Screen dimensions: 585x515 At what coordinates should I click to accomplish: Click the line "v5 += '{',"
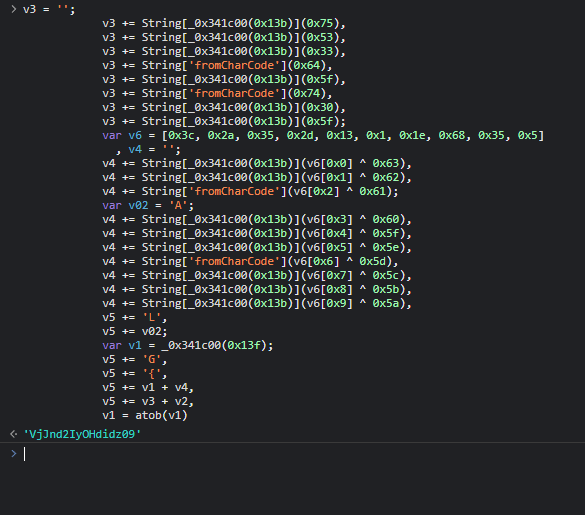coord(135,373)
